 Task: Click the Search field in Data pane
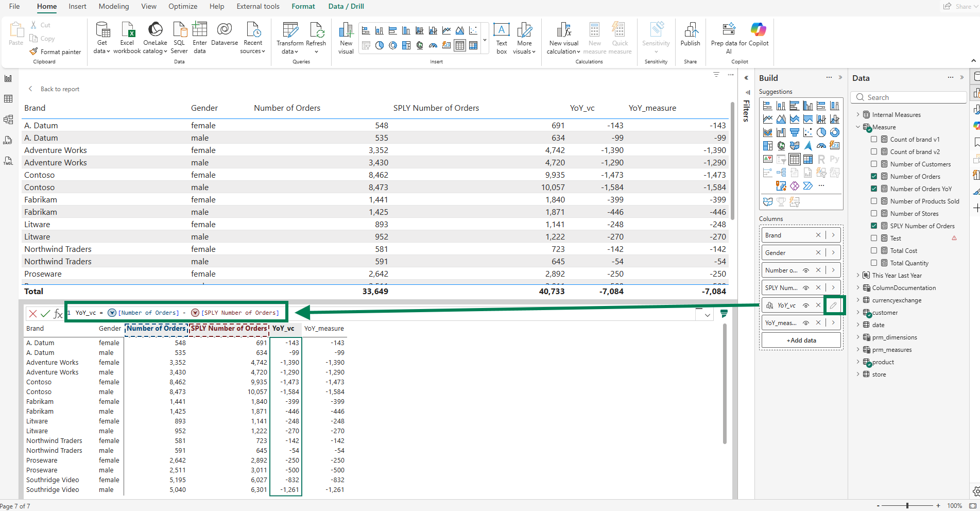click(x=909, y=97)
